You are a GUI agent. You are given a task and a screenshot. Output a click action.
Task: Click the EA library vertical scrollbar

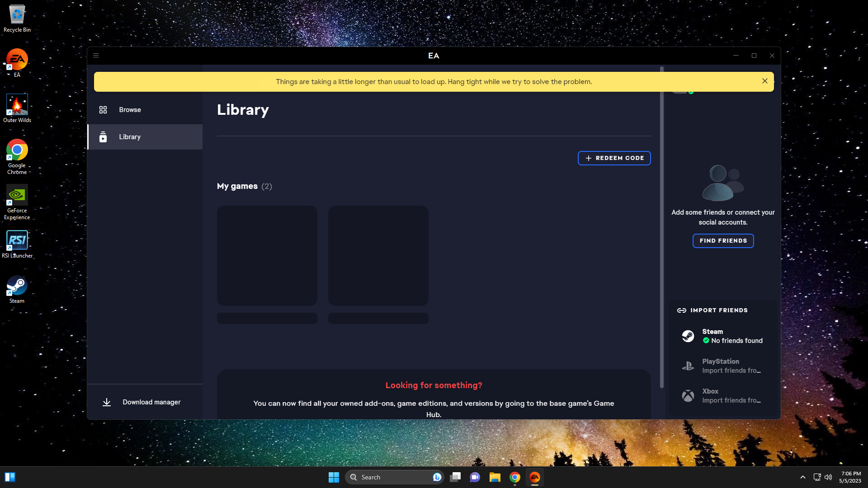tap(662, 227)
